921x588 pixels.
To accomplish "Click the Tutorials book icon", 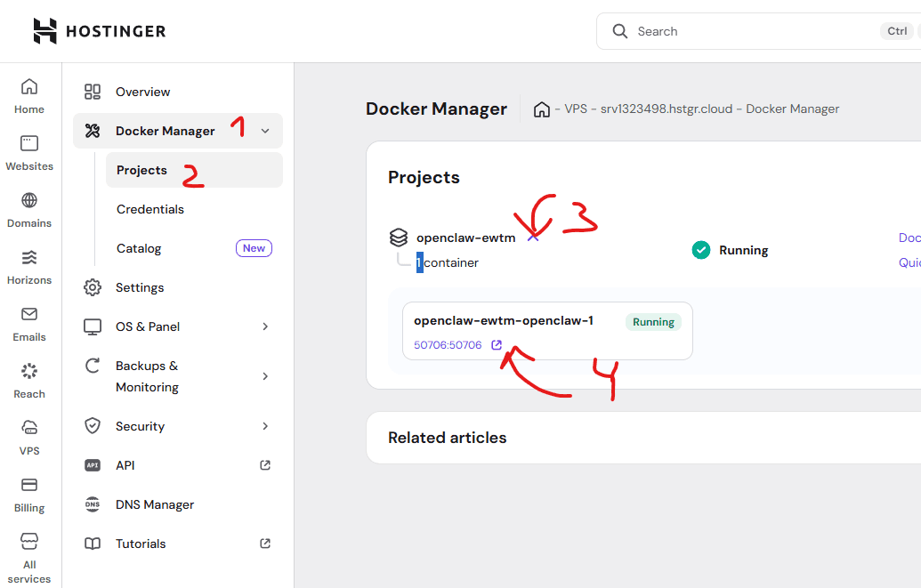I will [93, 544].
